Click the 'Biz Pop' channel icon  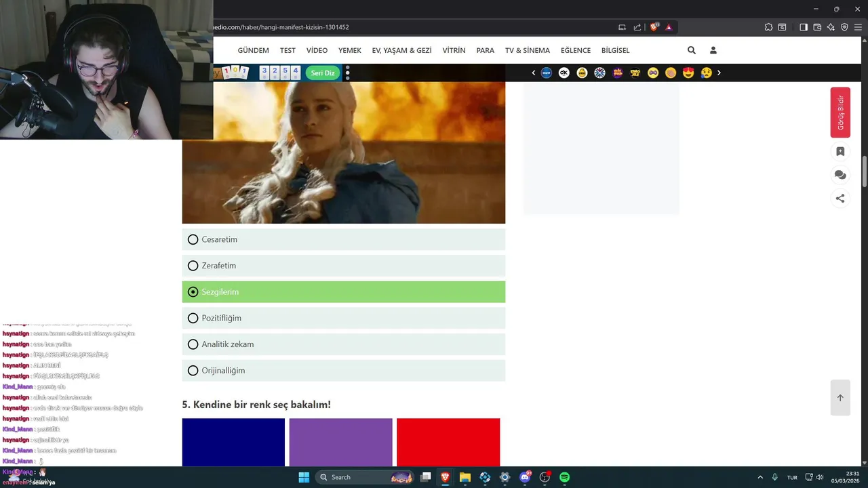tap(617, 73)
